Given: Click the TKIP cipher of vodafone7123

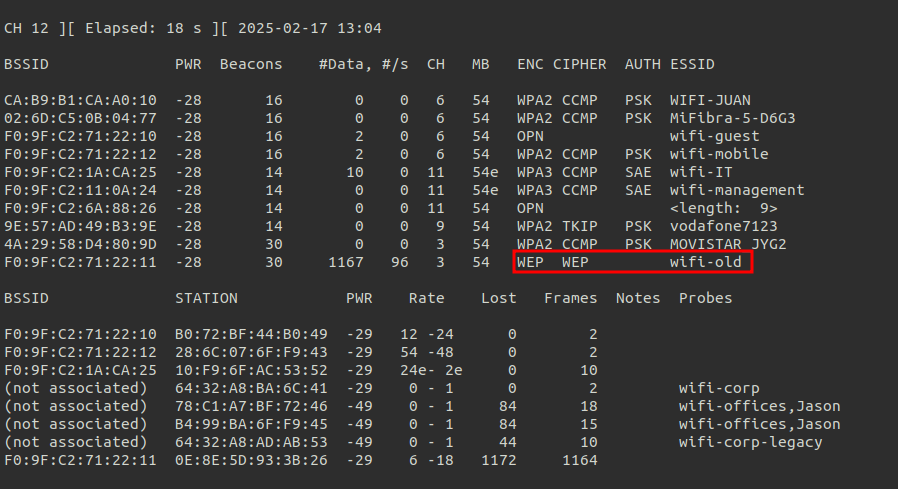Looking at the screenshot, I should (580, 226).
